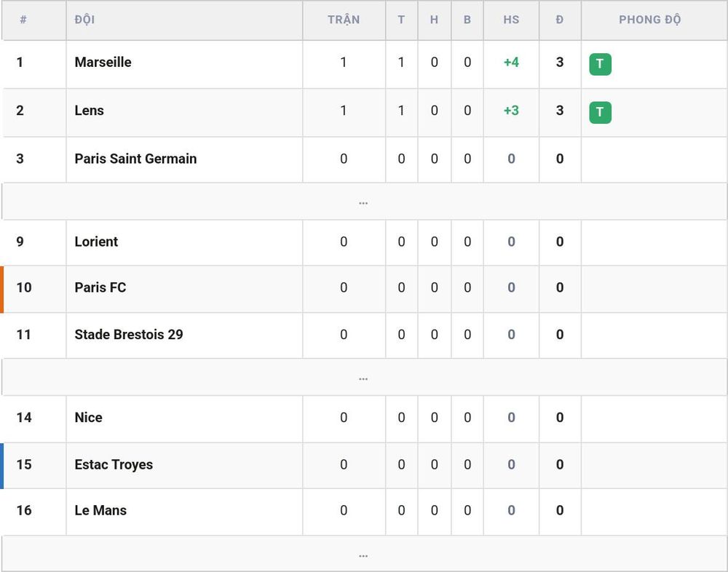728x572 pixels.
Task: Click Marseille's +4 goal difference value
Action: (x=511, y=62)
